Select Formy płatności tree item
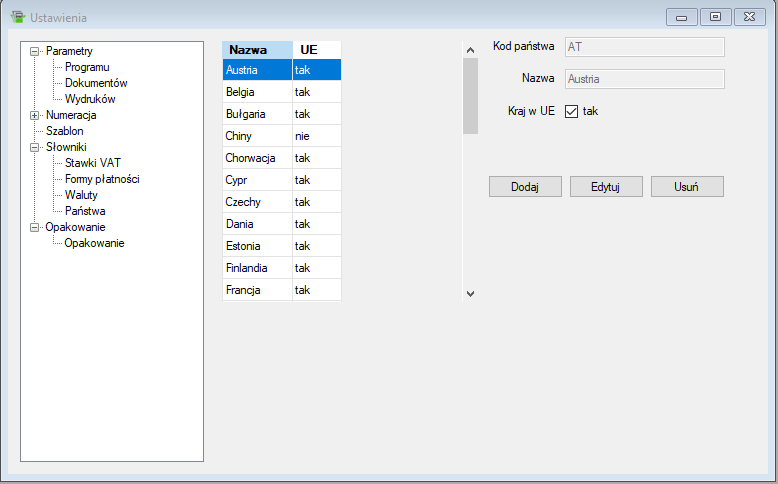This screenshot has width=778, height=484. (102, 179)
